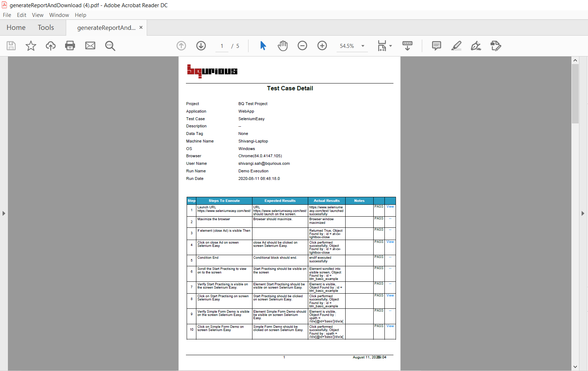Send file by email envelope icon
588x371 pixels.
90,46
